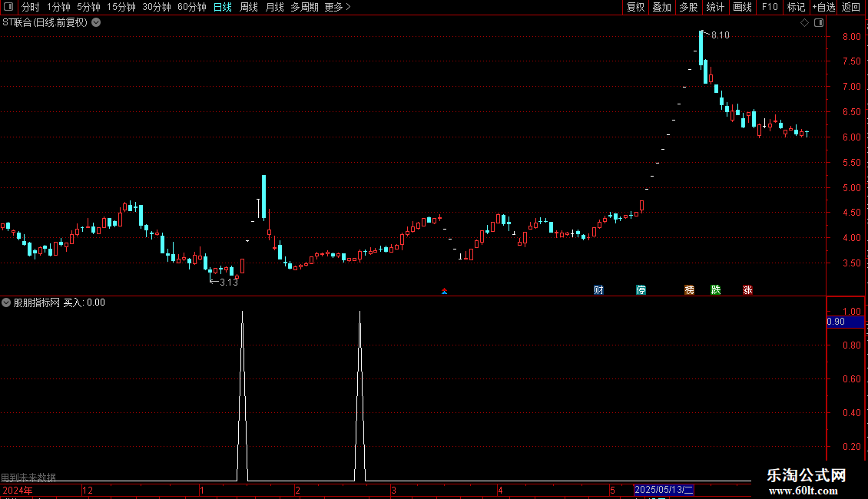Image resolution: width=868 pixels, height=499 pixels.
Task: Open the 复权 adjustment menu
Action: pos(635,7)
